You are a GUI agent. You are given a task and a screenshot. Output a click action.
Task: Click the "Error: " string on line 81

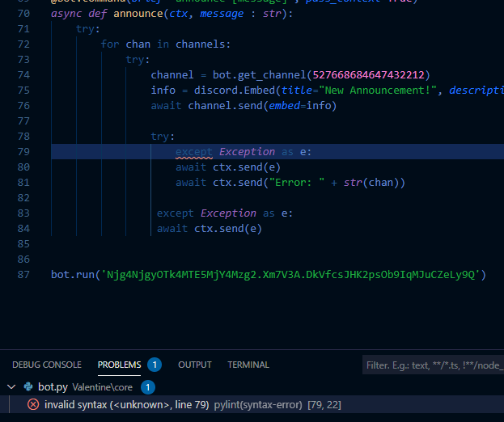click(x=297, y=183)
